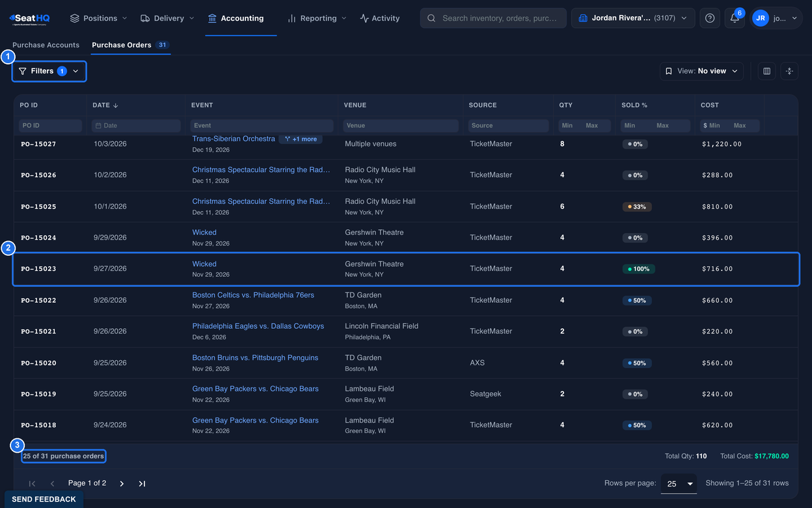
Task: Click the Seatgeek source cell
Action: pos(485,394)
